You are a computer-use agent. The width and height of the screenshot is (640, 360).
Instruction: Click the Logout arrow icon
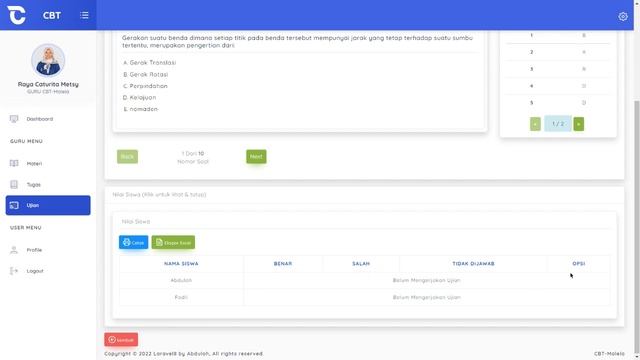14,271
